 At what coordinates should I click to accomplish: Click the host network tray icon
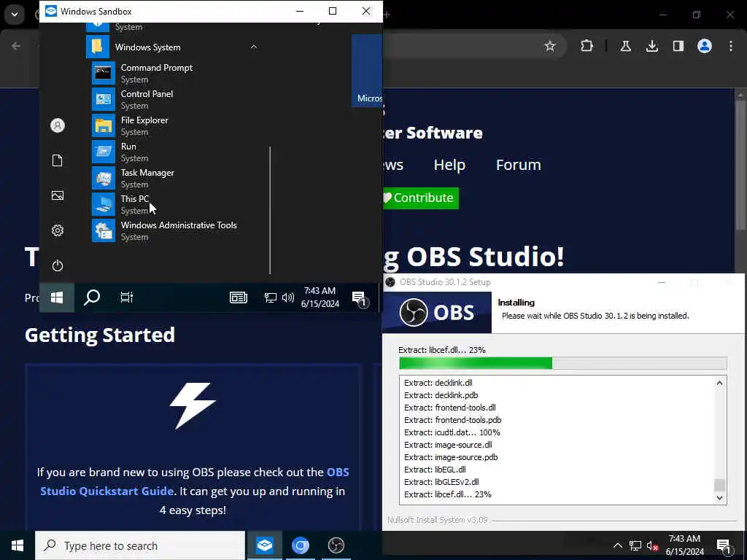[x=635, y=545]
